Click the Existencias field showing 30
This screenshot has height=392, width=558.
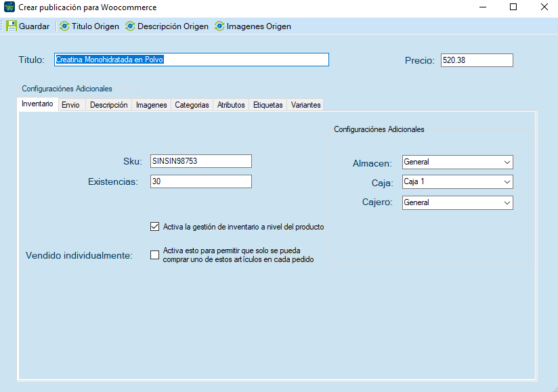point(201,181)
